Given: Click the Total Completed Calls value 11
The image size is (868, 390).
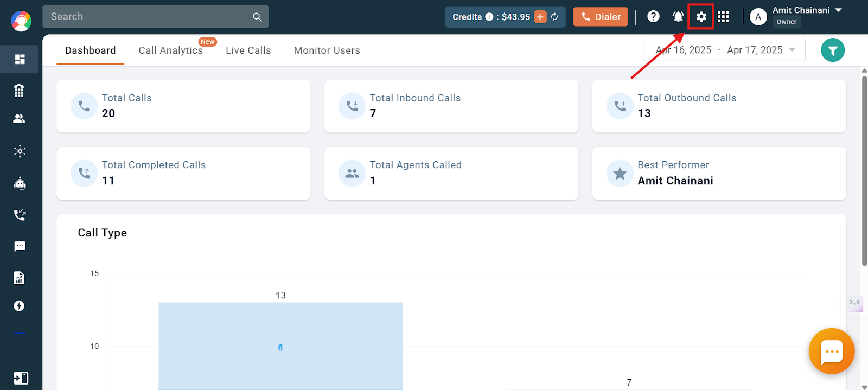Looking at the screenshot, I should click(108, 181).
